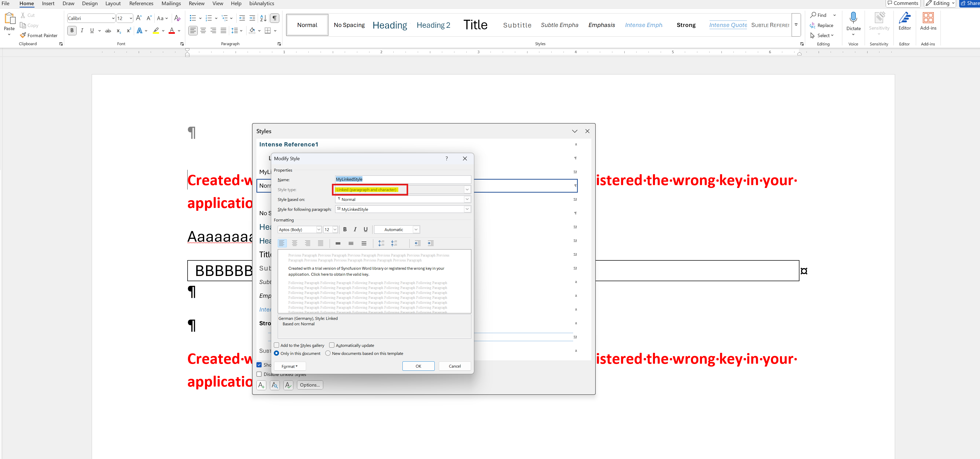
Task: Open the Style based on dropdown
Action: (x=467, y=199)
